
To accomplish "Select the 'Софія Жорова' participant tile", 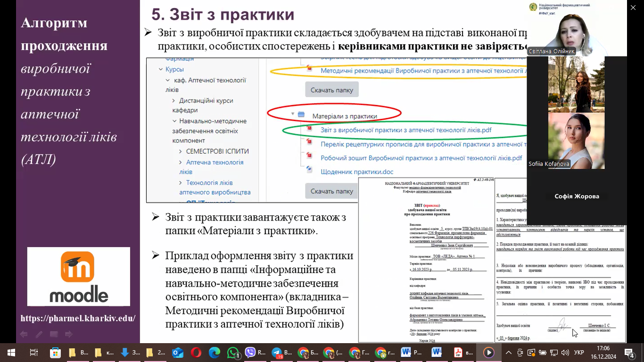I will click(577, 196).
